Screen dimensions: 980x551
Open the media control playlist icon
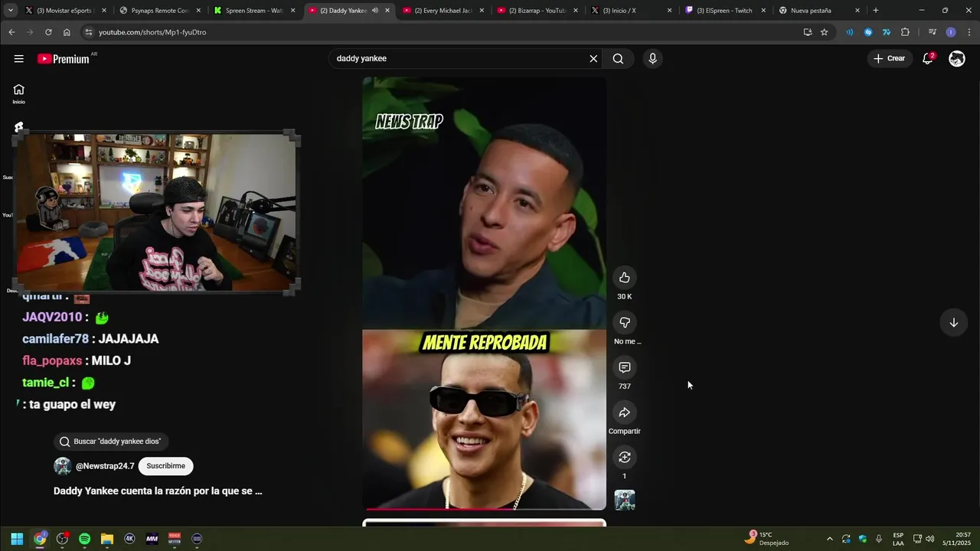pyautogui.click(x=932, y=32)
